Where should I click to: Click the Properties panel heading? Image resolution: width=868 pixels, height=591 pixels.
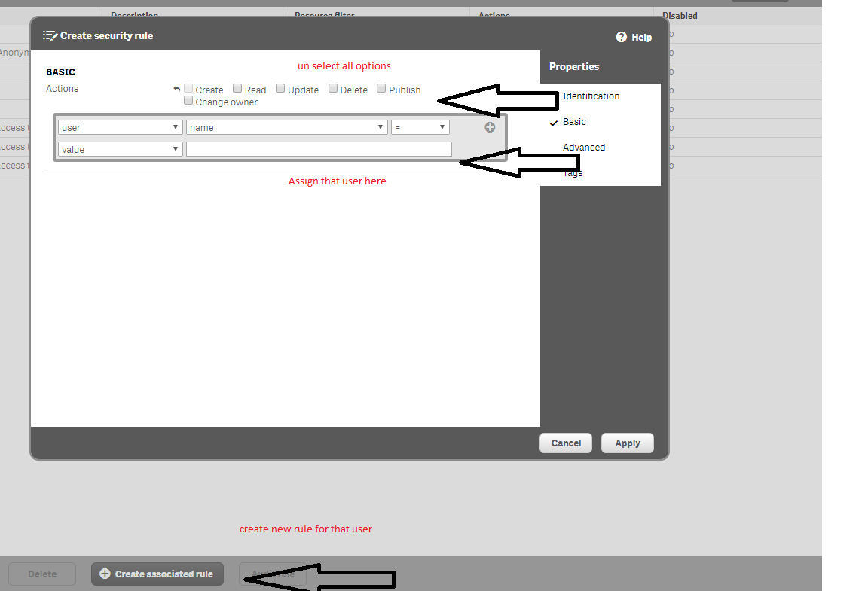point(574,66)
